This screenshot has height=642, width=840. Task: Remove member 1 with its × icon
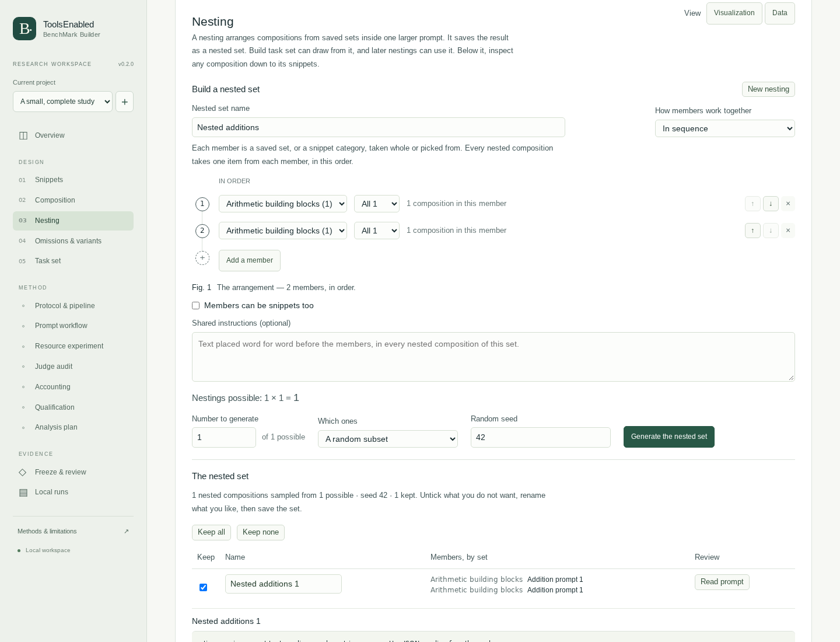pyautogui.click(x=788, y=204)
